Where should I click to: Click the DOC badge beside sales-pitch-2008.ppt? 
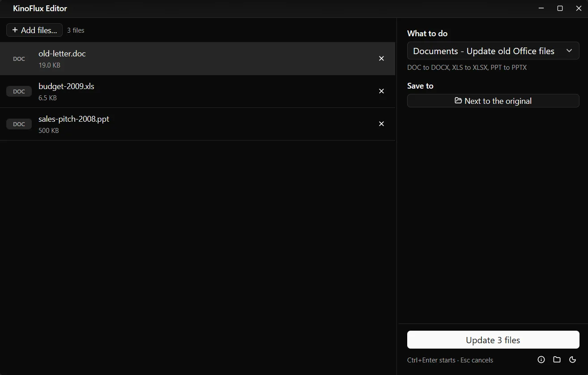[x=19, y=124]
